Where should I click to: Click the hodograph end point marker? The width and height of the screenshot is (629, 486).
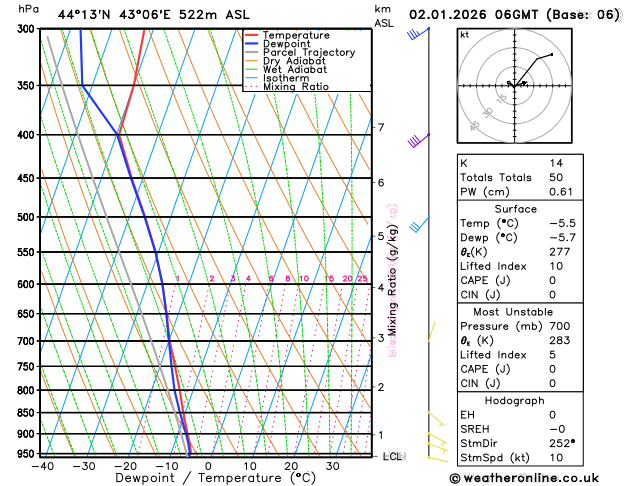[552, 54]
